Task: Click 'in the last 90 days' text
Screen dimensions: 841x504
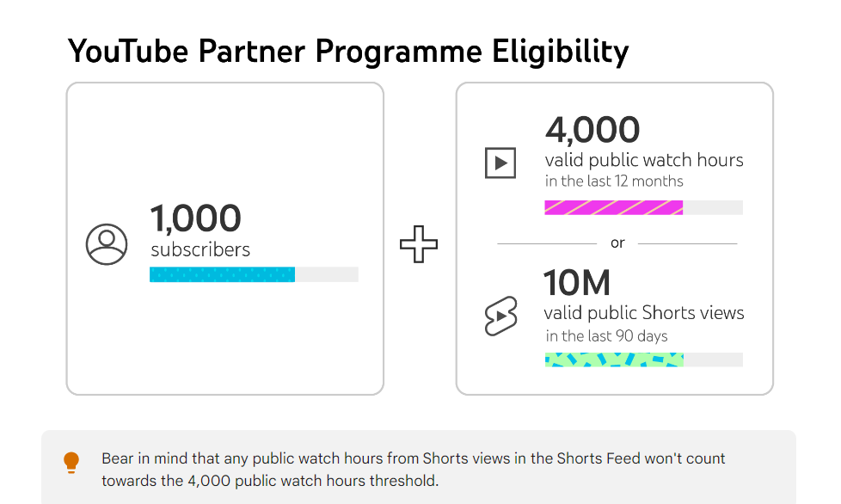Action: (606, 336)
